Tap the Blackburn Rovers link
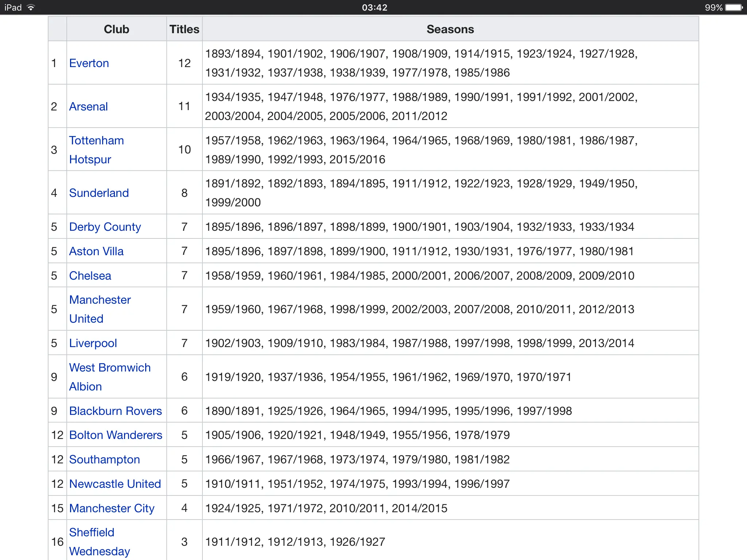Image resolution: width=747 pixels, height=560 pixels. pyautogui.click(x=115, y=411)
